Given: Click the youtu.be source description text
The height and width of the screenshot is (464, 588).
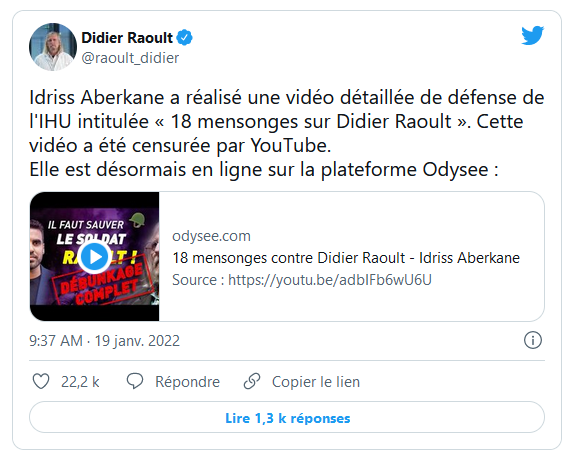Looking at the screenshot, I should 302,280.
